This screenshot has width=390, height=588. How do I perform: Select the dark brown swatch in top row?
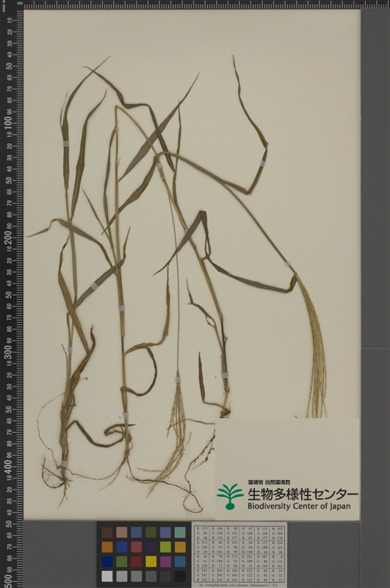[107, 532]
